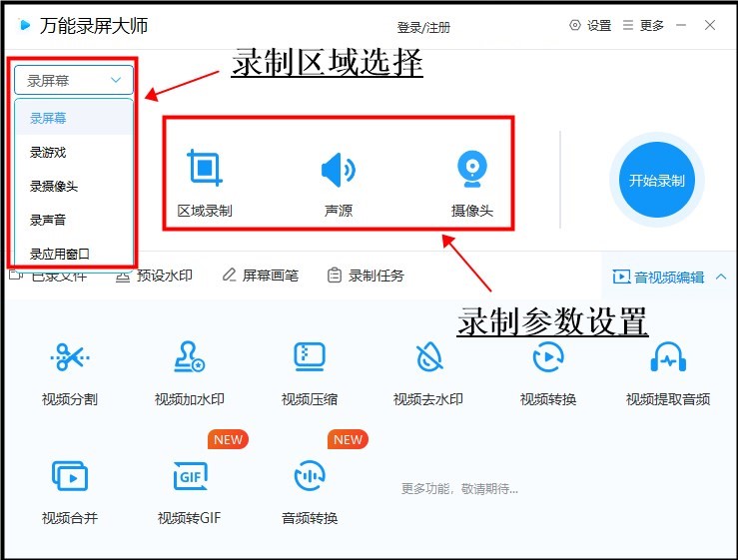Open 设置 settings
The image size is (738, 560).
(590, 25)
